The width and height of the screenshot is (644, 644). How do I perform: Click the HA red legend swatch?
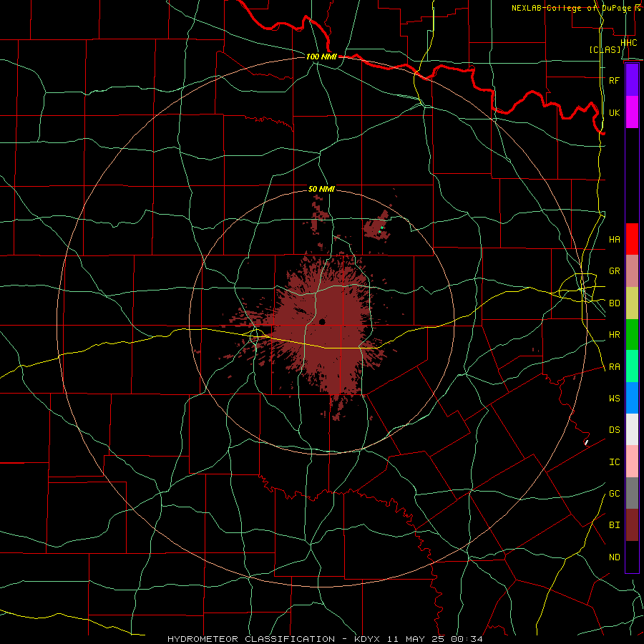coord(632,239)
